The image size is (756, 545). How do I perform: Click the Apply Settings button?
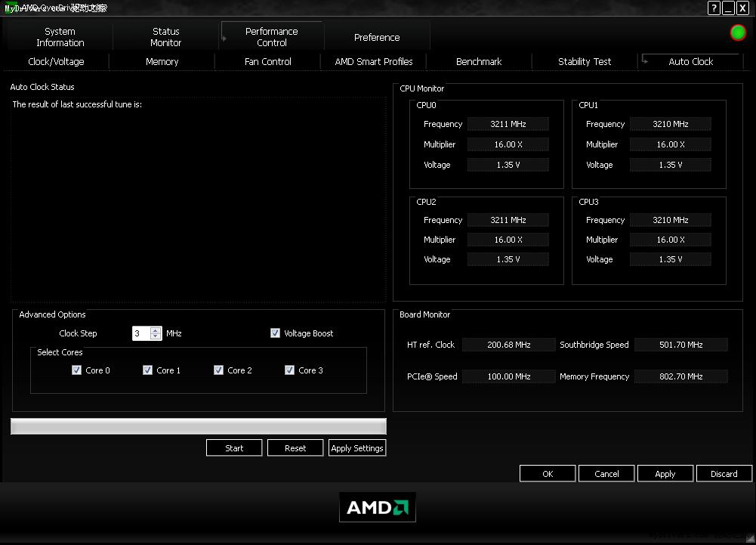[357, 448]
